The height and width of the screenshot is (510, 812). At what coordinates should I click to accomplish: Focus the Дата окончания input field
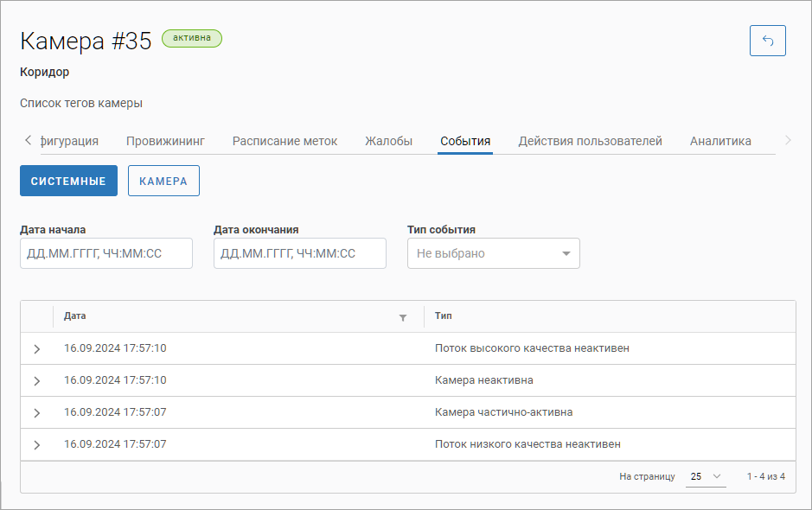(x=299, y=254)
